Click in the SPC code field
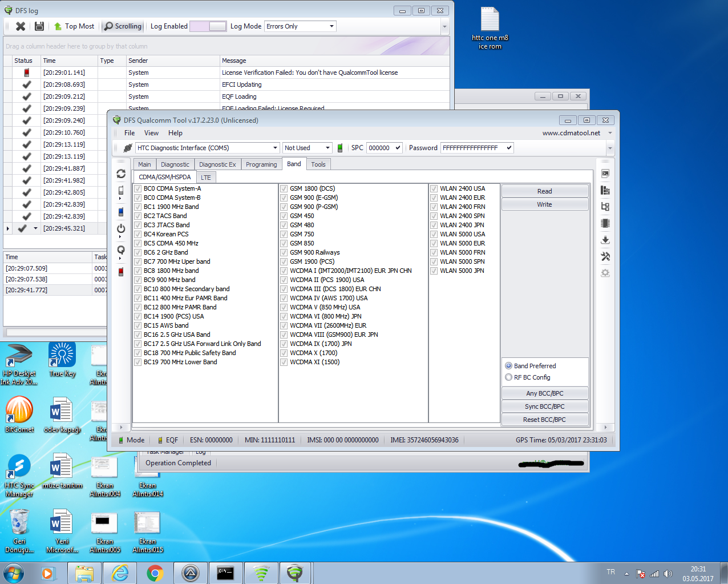728x584 pixels. pos(380,148)
